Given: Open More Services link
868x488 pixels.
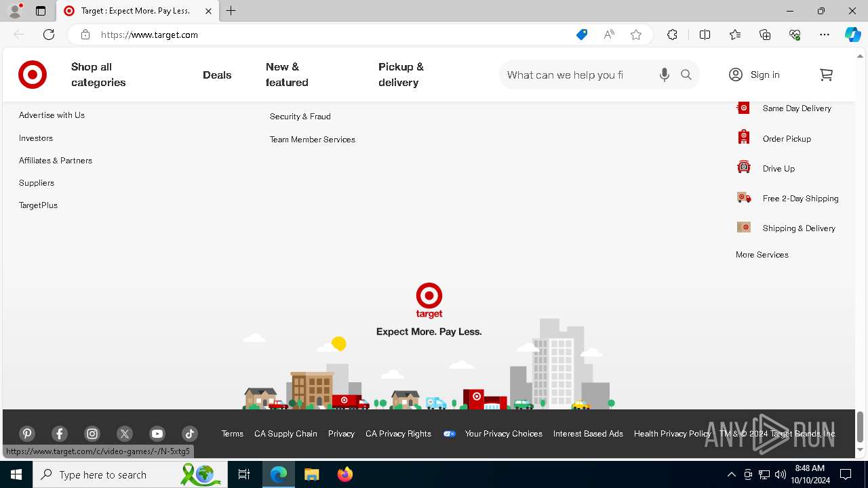Looking at the screenshot, I should click(x=762, y=255).
